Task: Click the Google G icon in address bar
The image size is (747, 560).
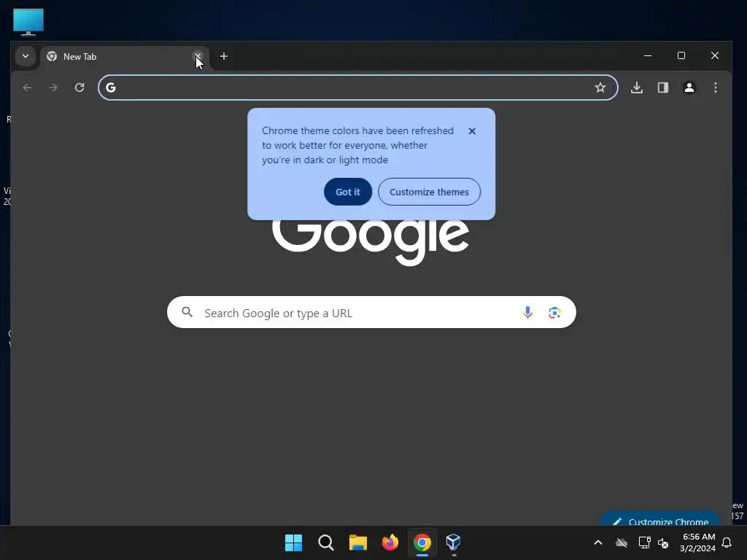Action: tap(111, 87)
